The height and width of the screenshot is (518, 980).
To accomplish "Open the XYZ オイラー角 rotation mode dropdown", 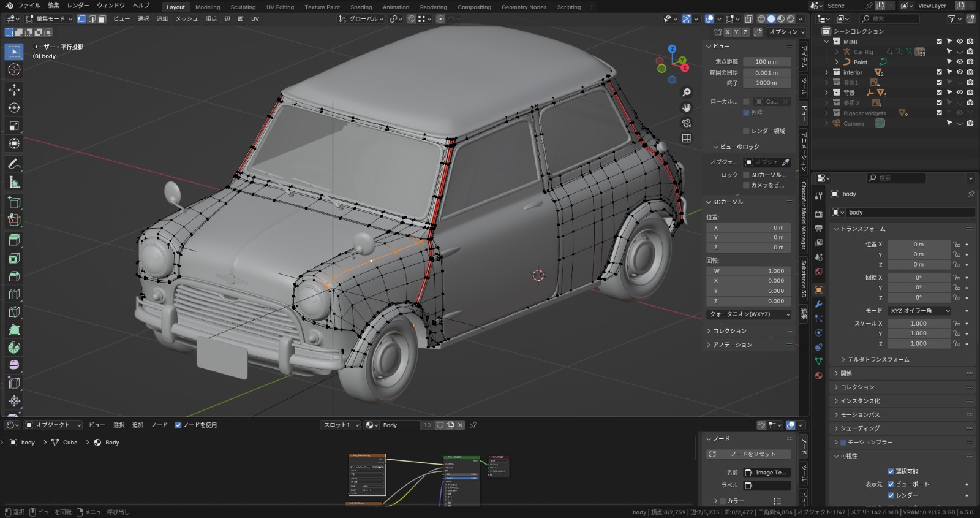I will (919, 311).
